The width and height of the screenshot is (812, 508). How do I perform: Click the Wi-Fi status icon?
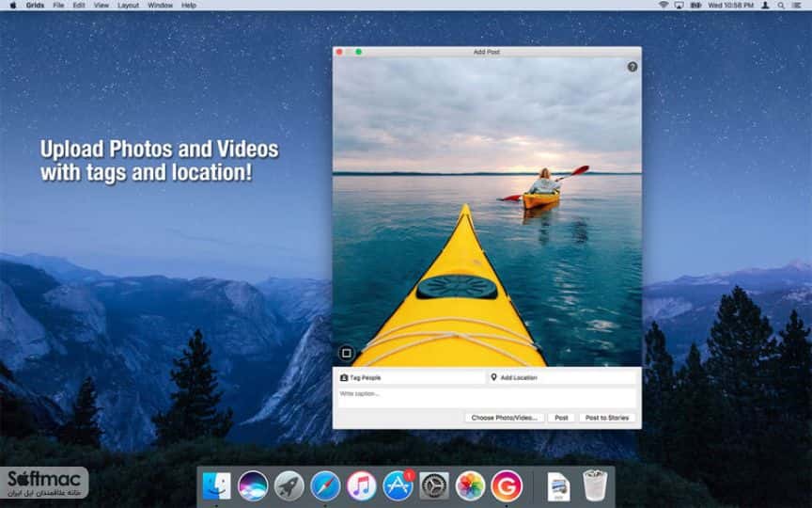tap(664, 6)
